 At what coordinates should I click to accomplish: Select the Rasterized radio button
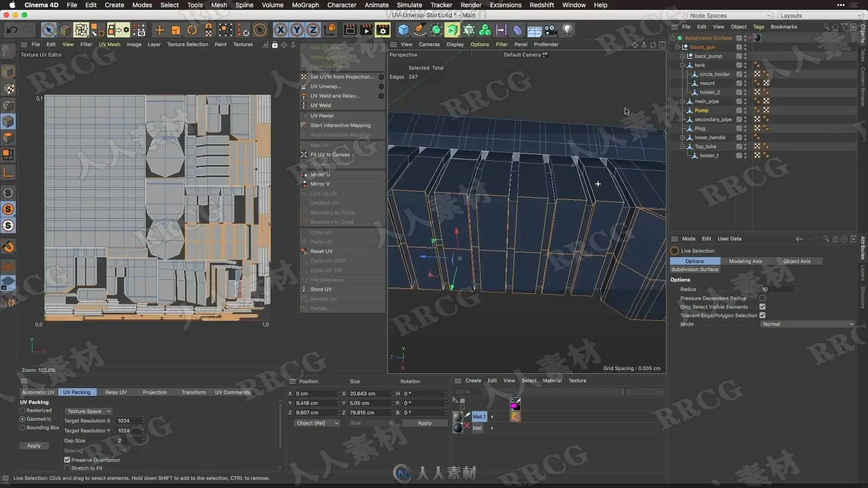22,411
